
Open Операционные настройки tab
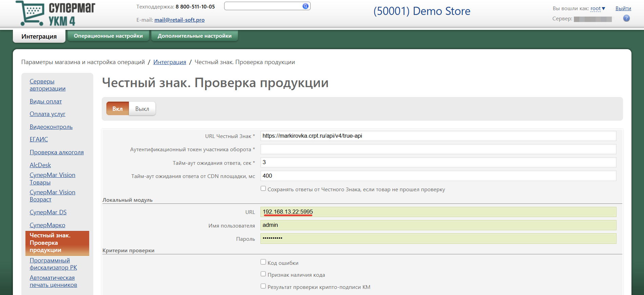click(108, 36)
